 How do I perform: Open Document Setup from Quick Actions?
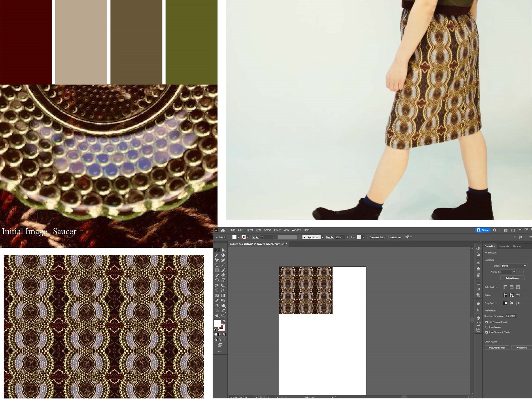tap(497, 348)
